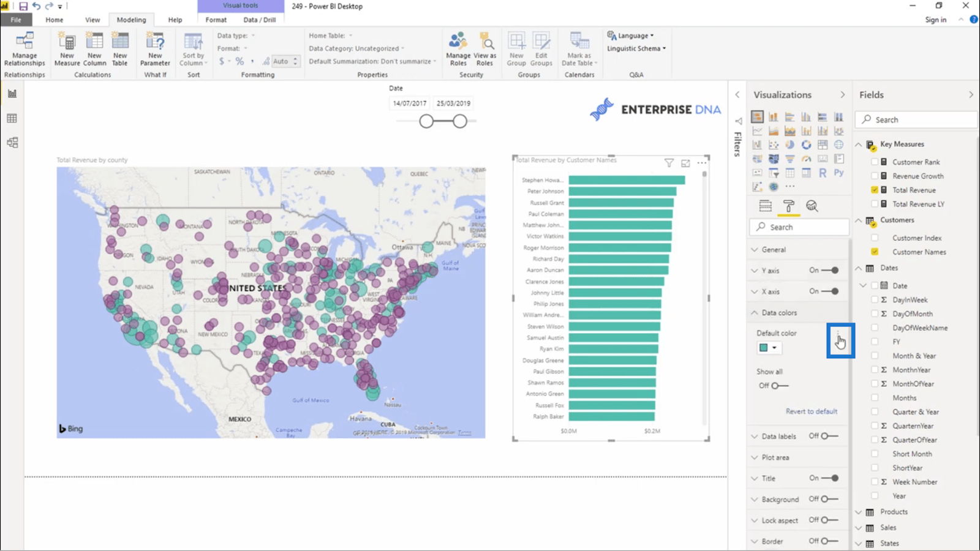Open the Language dropdown in ribbon
980x551 pixels.
tap(631, 36)
